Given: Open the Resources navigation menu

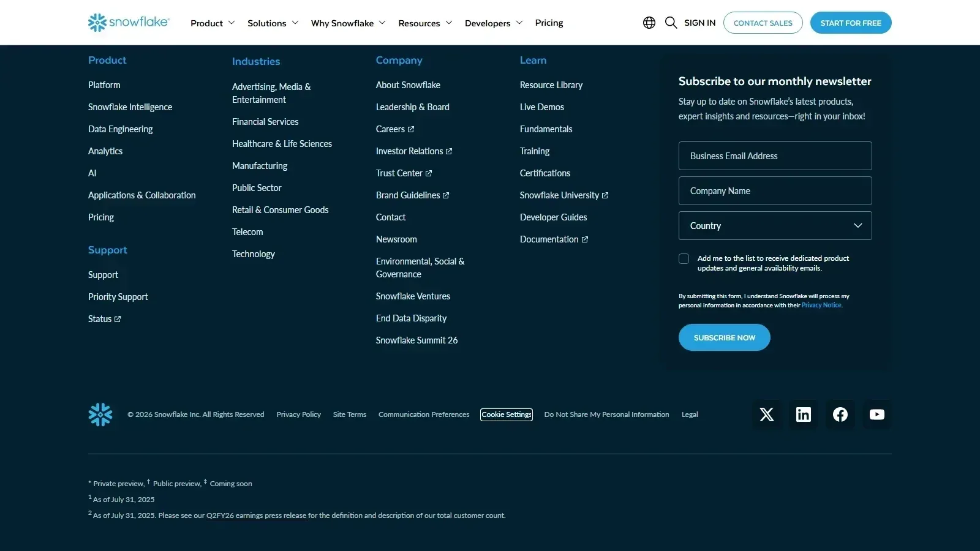Looking at the screenshot, I should click(419, 23).
